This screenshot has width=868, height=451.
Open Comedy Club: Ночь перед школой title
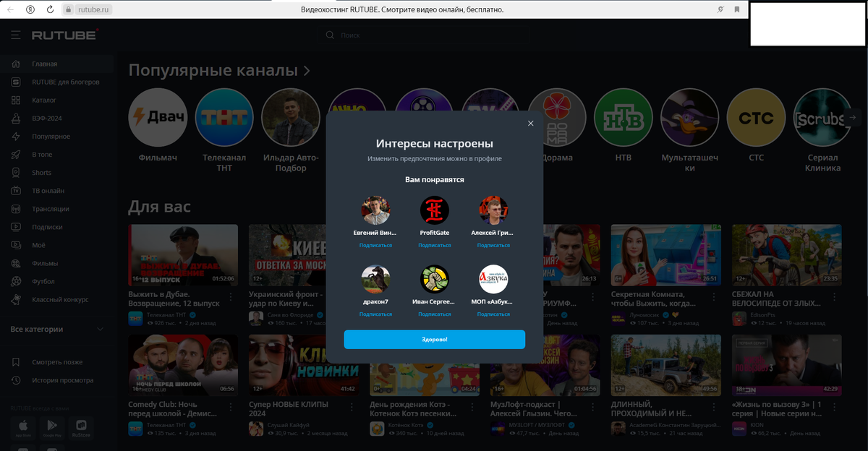click(x=173, y=409)
